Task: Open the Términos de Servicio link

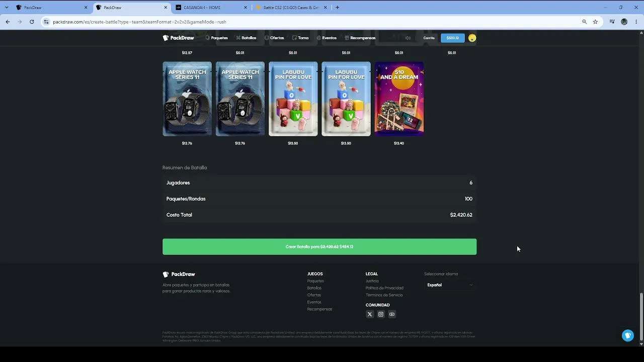Action: [384, 295]
